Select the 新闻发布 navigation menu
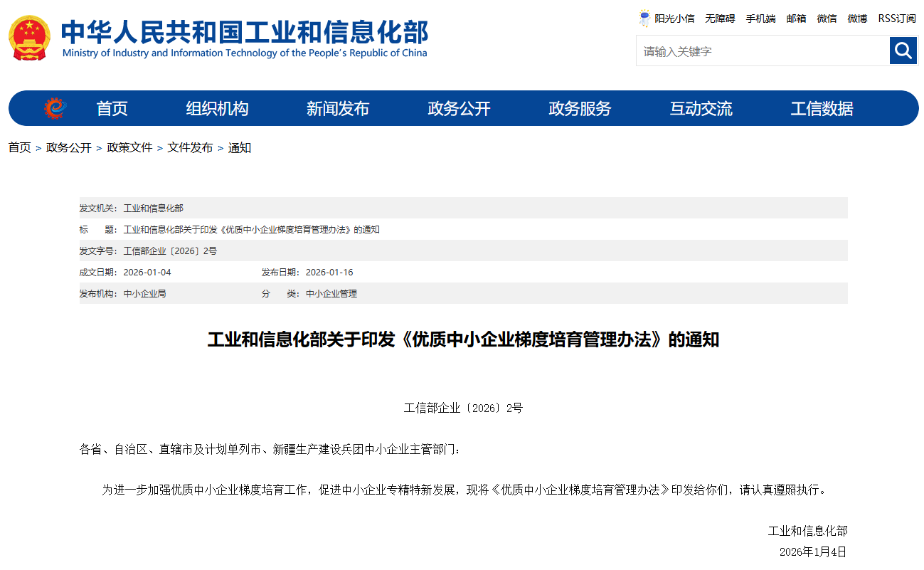This screenshot has width=924, height=570. (338, 109)
